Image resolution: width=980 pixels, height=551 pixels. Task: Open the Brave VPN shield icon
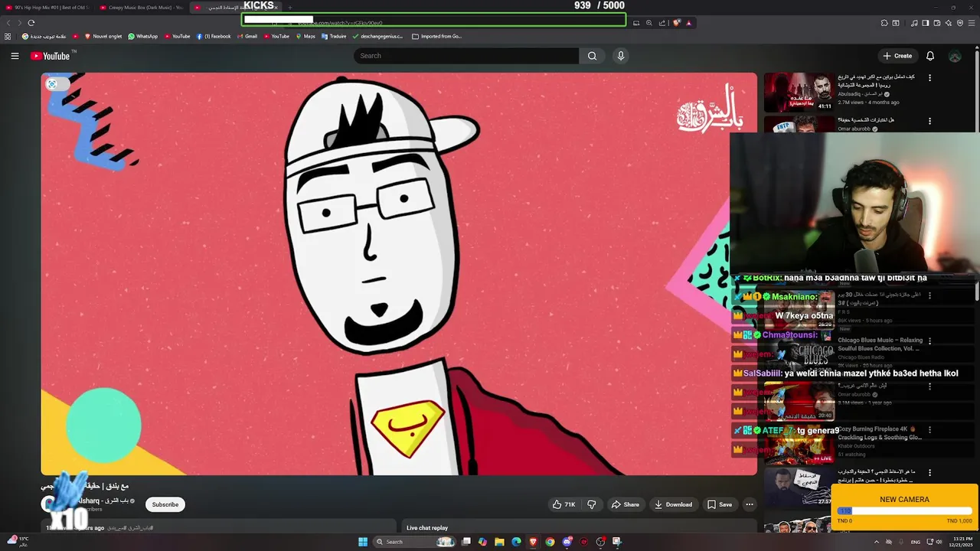960,23
